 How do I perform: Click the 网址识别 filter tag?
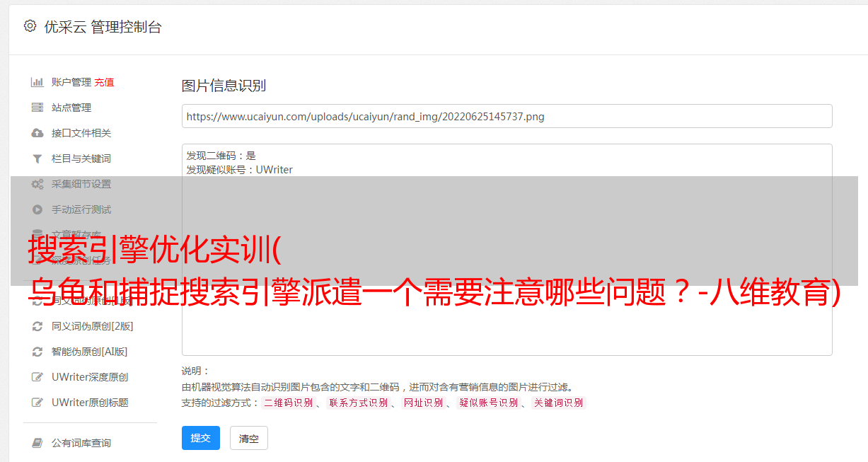point(424,403)
